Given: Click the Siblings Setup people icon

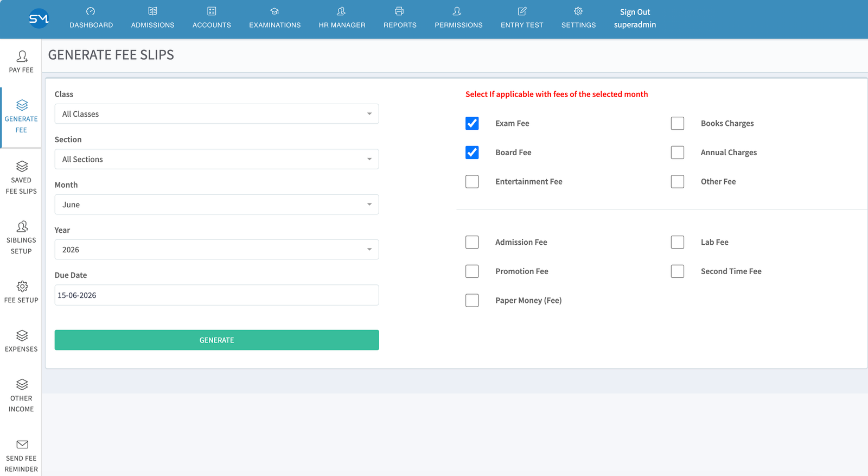Looking at the screenshot, I should pos(22,226).
